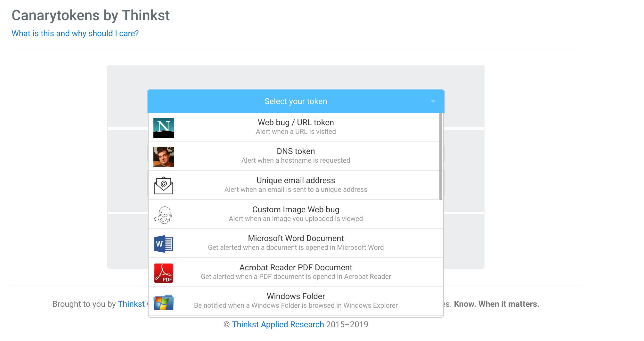
Task: Click the envelope icon for Unique email address
Action: point(163,186)
